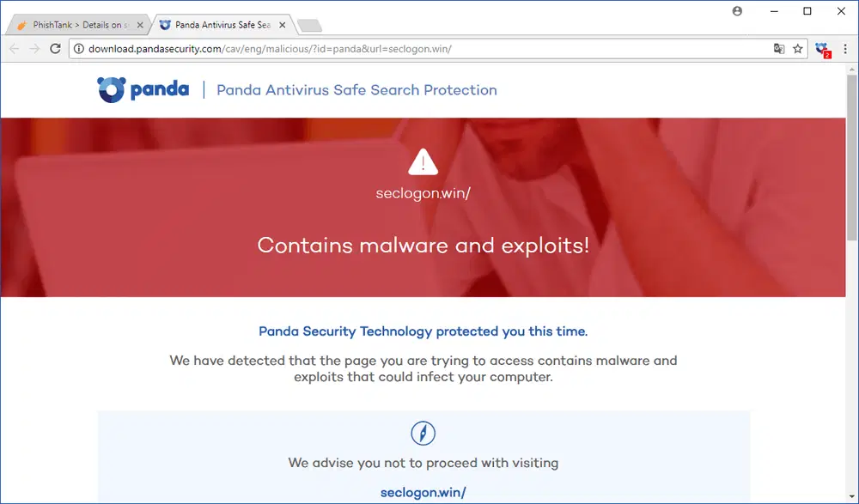Click the blue compass icon
This screenshot has width=859, height=504.
(423, 433)
